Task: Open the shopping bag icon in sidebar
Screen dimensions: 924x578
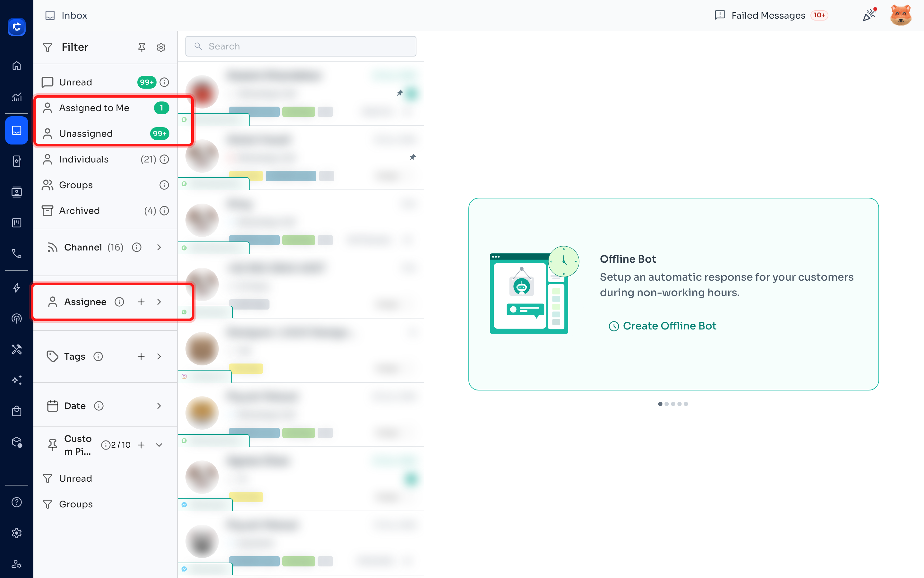Action: [16, 411]
